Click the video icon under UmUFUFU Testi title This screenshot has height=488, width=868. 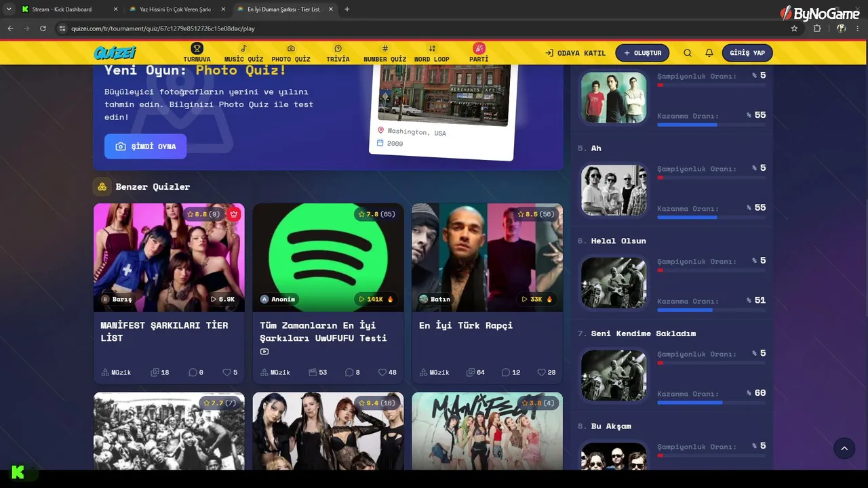coord(264,352)
